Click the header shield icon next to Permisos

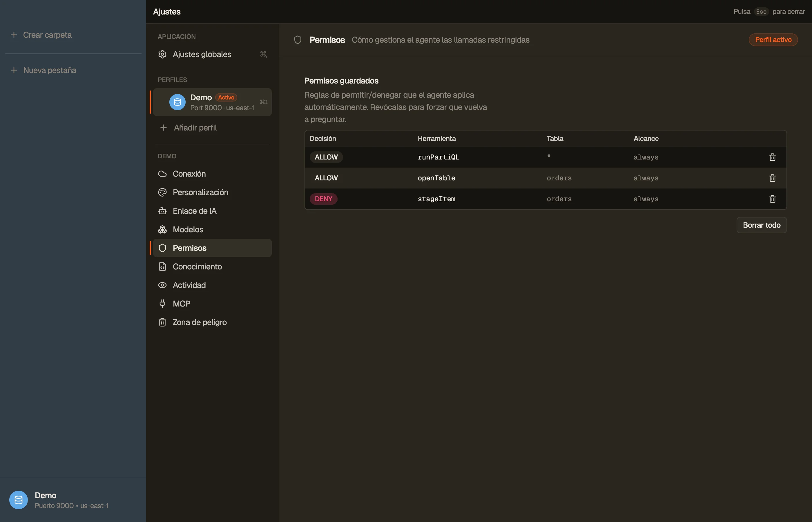click(x=298, y=40)
